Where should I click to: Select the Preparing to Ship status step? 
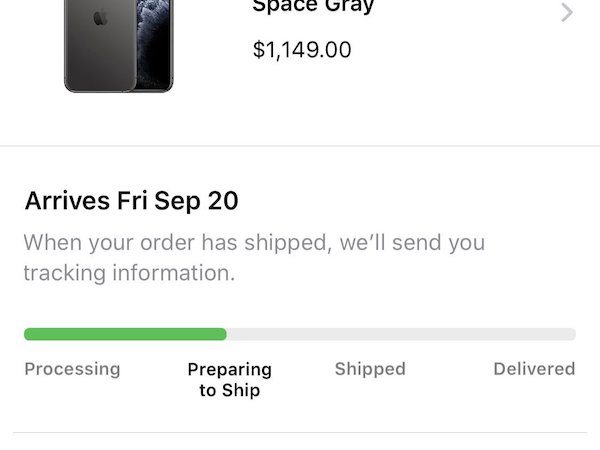click(x=229, y=380)
